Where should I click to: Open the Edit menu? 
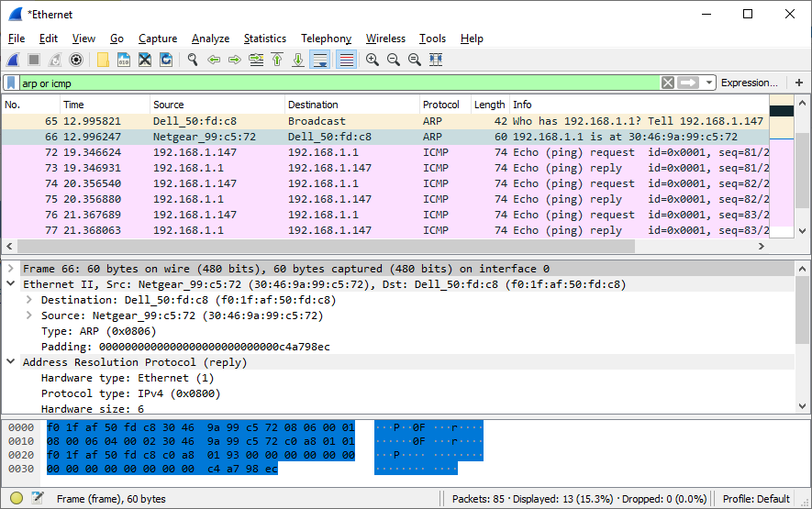coord(48,39)
